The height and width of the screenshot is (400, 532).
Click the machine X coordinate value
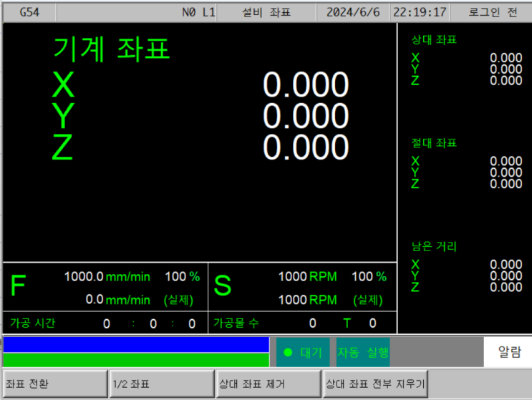tap(306, 84)
